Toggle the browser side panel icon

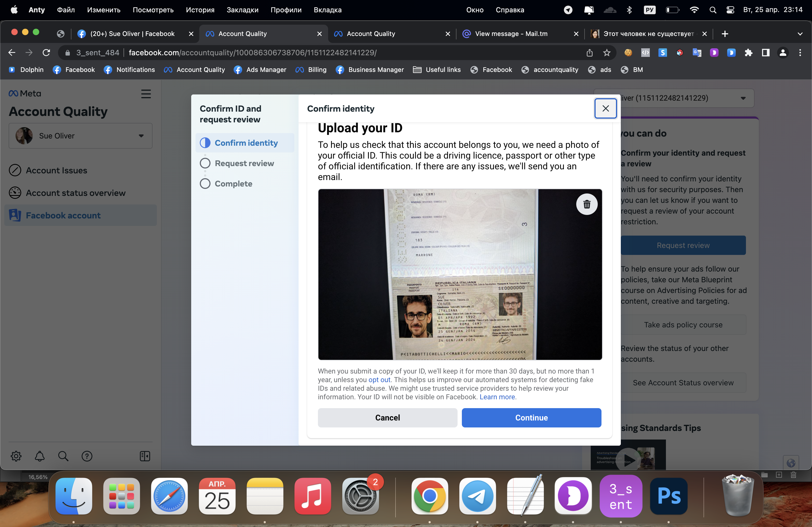click(x=765, y=53)
